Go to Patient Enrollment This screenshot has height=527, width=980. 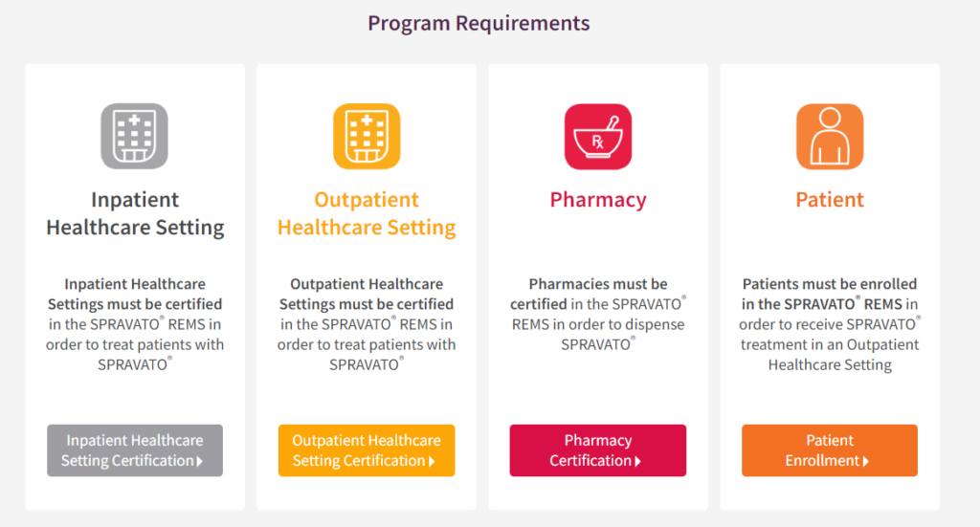(x=830, y=450)
